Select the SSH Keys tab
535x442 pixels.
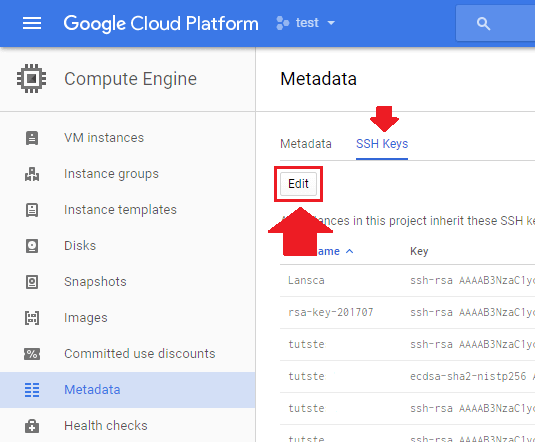pos(382,144)
